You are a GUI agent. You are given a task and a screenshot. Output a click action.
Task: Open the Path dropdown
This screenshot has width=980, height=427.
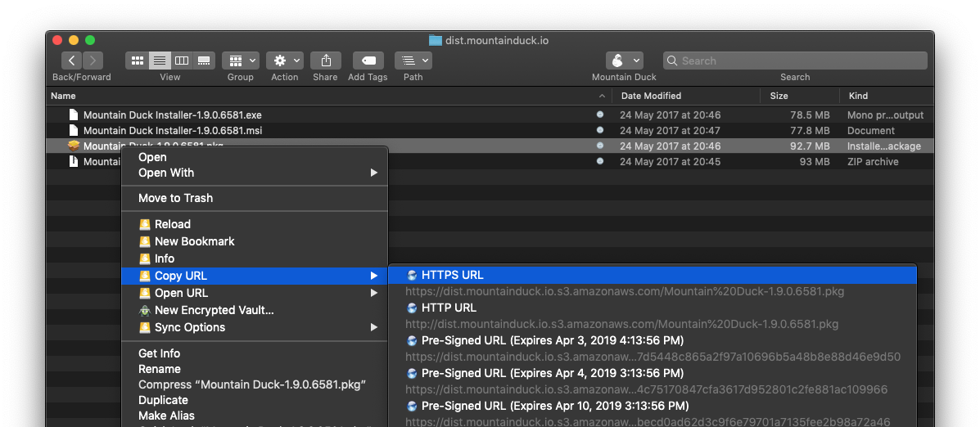(x=413, y=61)
